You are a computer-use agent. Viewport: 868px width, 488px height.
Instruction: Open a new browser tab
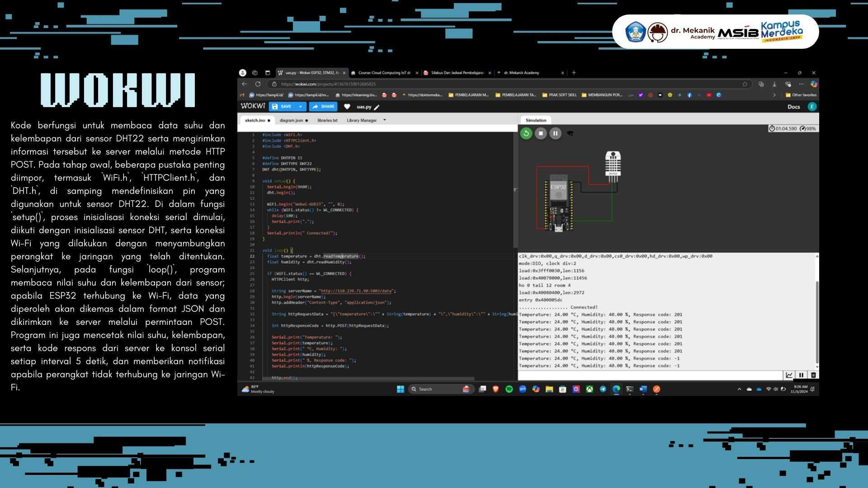574,73
